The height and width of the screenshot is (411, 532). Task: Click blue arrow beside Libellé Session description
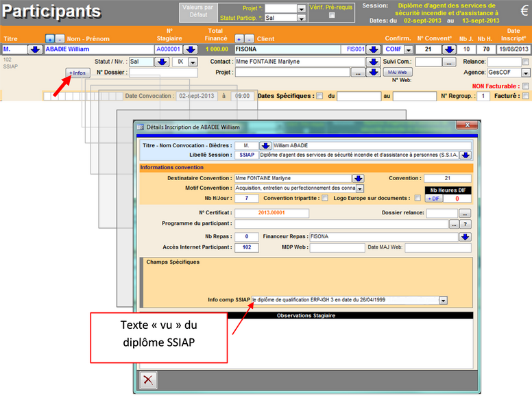(x=466, y=155)
